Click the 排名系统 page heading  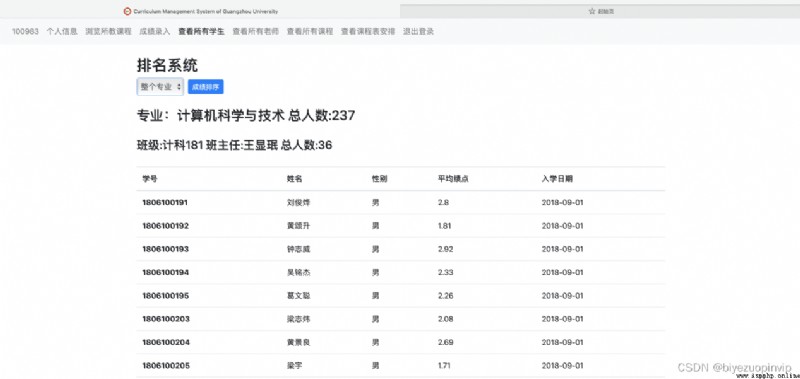point(167,65)
